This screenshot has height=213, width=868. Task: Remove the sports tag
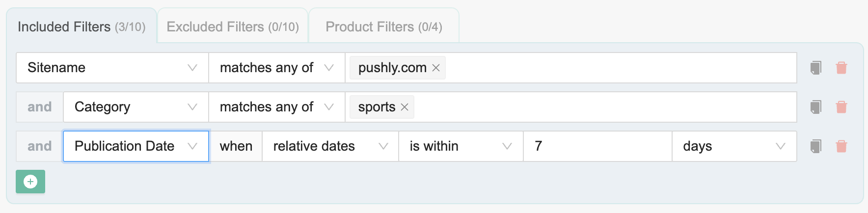405,107
